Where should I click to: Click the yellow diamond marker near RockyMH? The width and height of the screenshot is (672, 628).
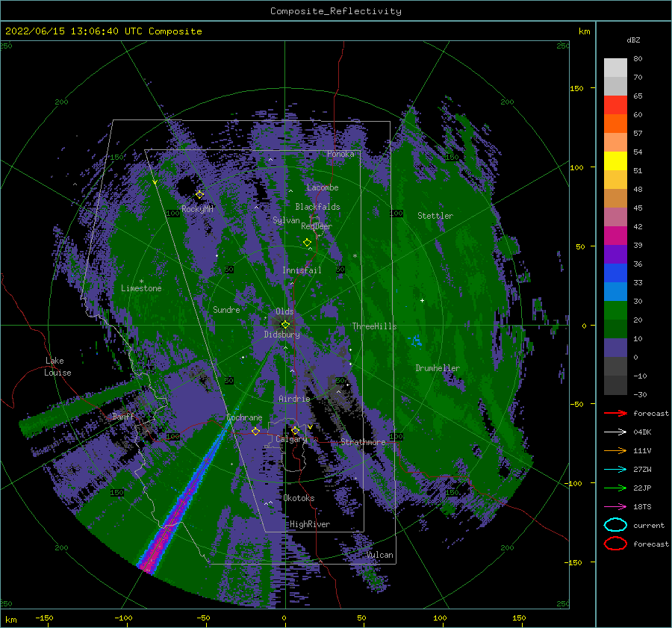199,195
